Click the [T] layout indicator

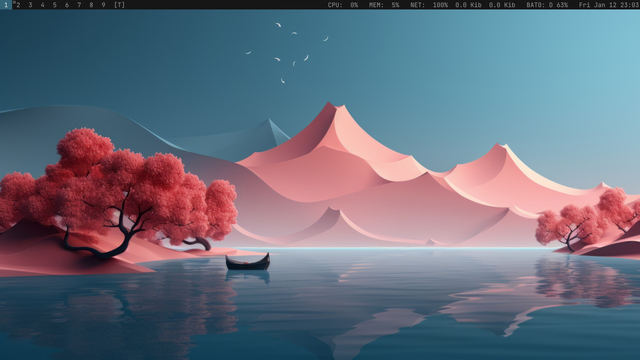click(119, 5)
